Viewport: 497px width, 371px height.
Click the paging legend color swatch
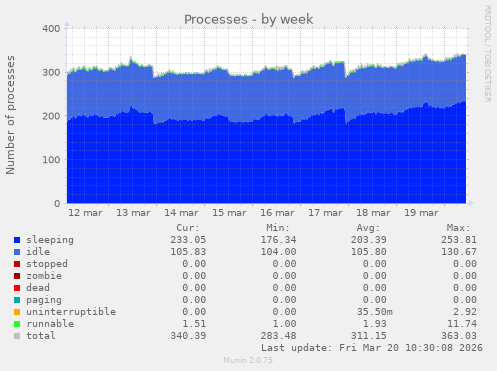click(x=17, y=300)
